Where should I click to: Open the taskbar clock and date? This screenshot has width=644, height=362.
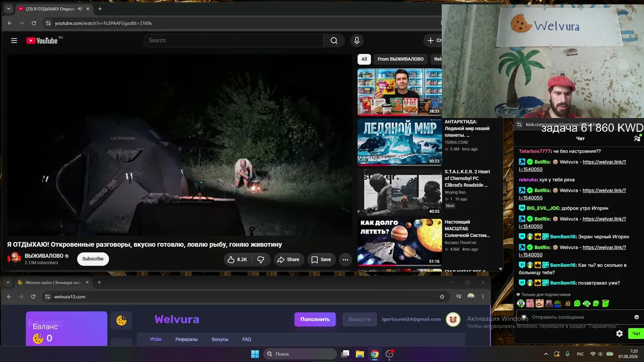[629, 354]
